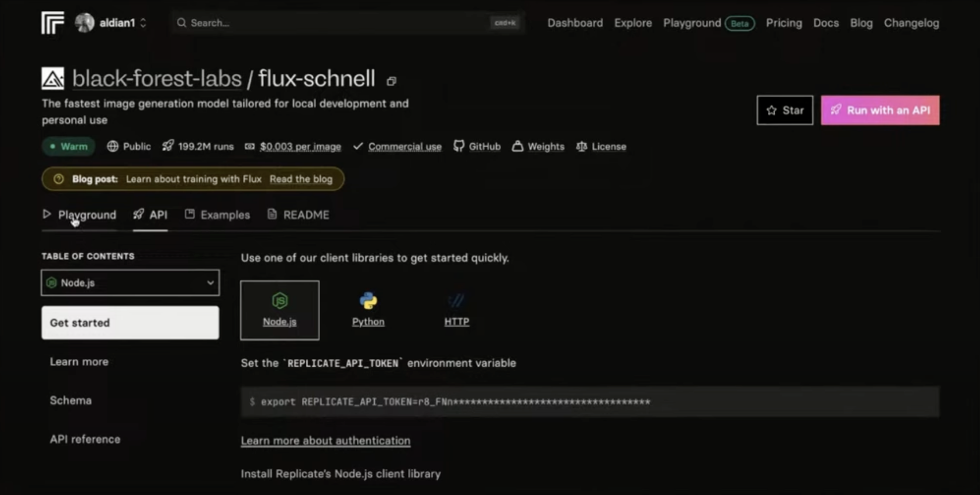This screenshot has width=980, height=495.
Task: Open the Weights link
Action: tap(538, 146)
